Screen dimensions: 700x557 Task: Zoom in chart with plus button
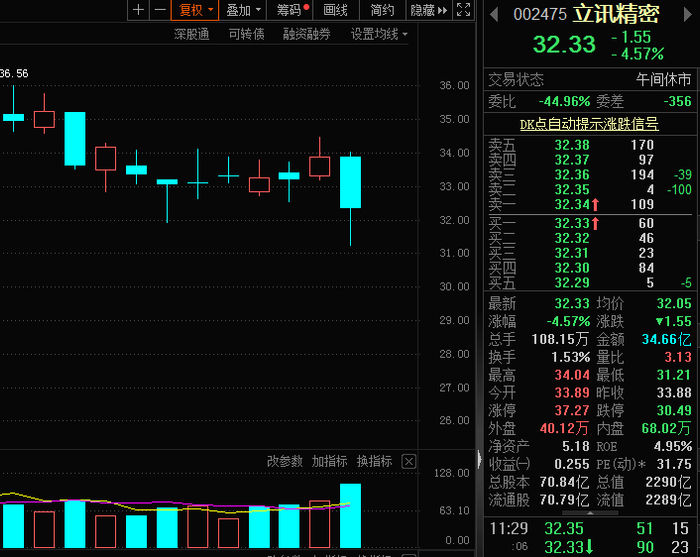coord(138,10)
